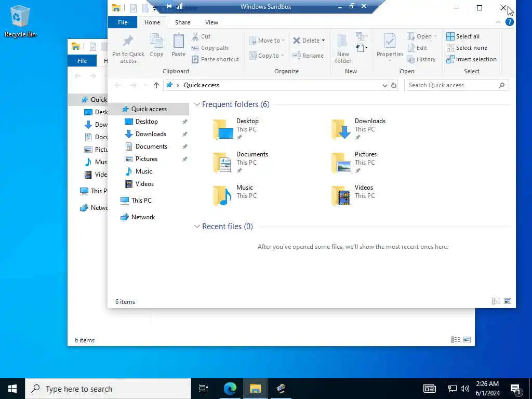Open the Videos folder tile
Screen dimensions: 532x399
tap(353, 195)
